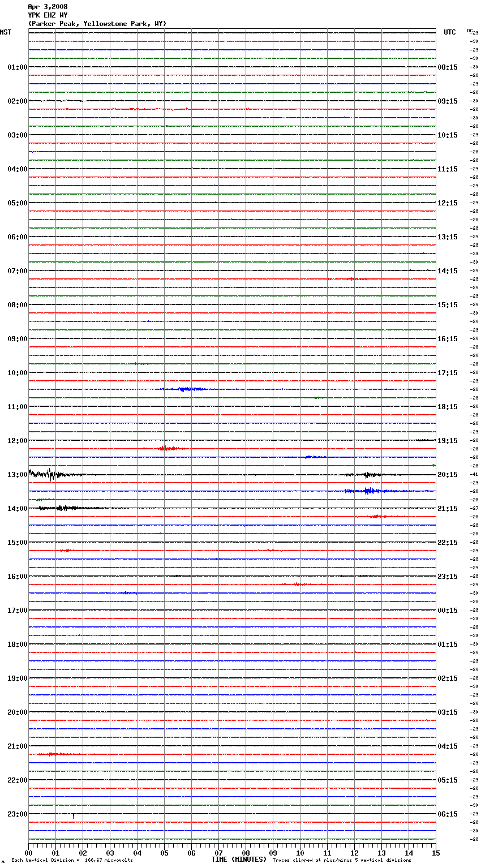
Task: Click the '03:15' UTC time label
Action: click(x=448, y=712)
